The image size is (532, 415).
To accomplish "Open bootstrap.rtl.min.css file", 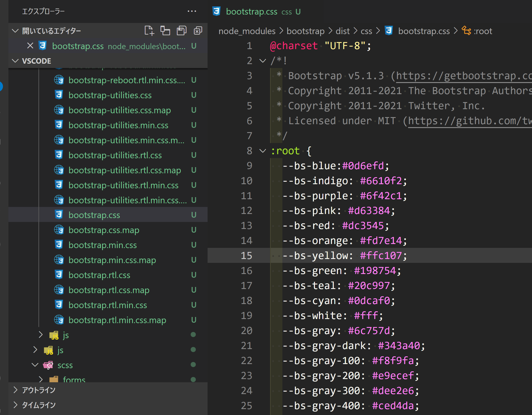I will click(108, 305).
